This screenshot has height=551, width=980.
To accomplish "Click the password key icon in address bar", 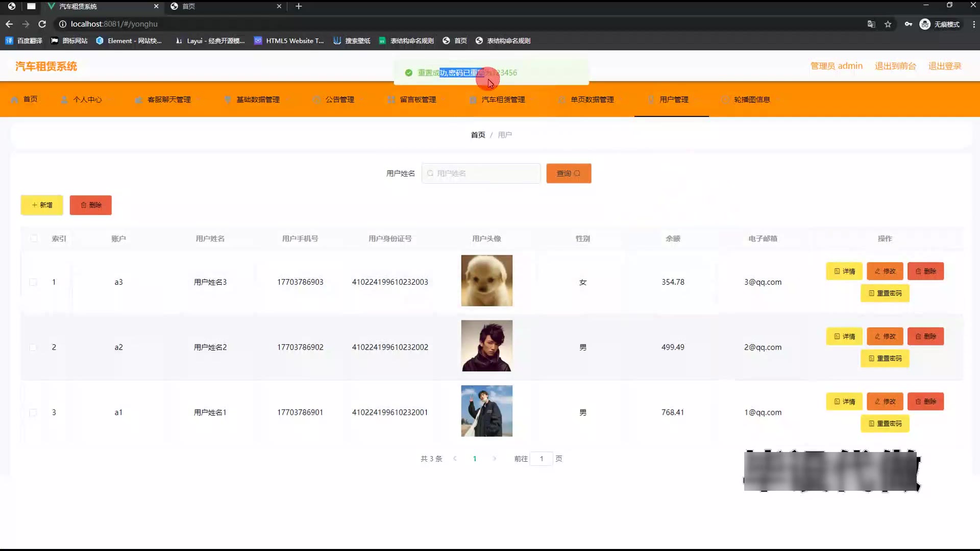I will tap(908, 24).
